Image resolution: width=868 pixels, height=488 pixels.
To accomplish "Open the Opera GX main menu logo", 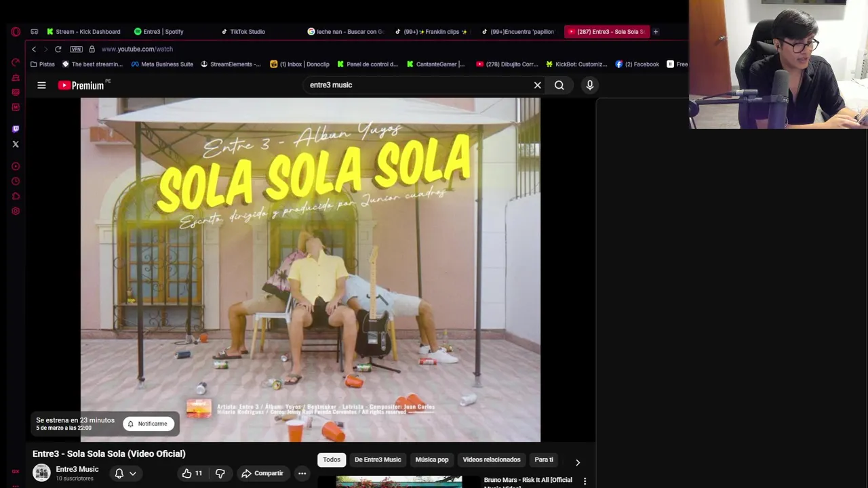I will coord(16,32).
